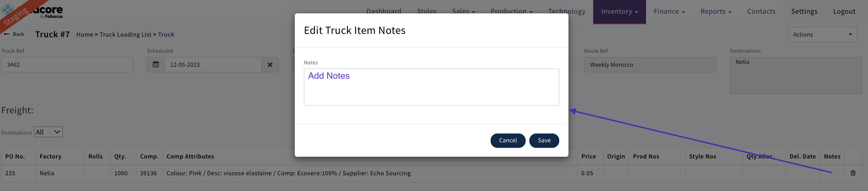Click into the Notes text area
The image size is (868, 191).
pos(431,87)
